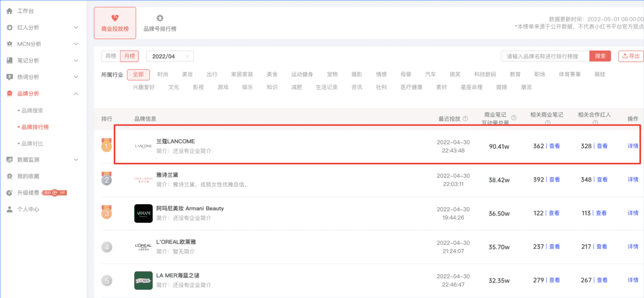Switch to the 月榜 monthly ranking
Screen dimensions: 644x298
(x=129, y=56)
